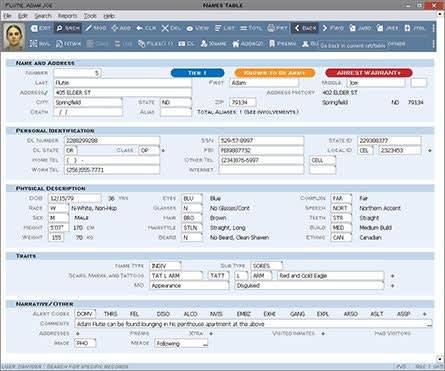The height and width of the screenshot is (371, 445).
Task: Click the Name Type field INDIV
Action: [165, 266]
